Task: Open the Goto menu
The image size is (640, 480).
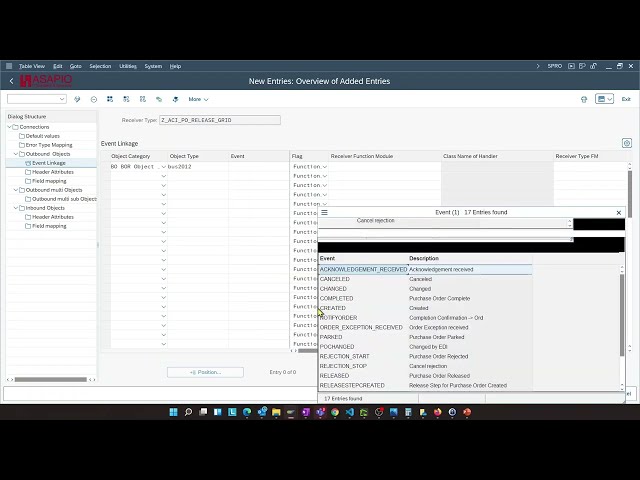Action: point(76,66)
